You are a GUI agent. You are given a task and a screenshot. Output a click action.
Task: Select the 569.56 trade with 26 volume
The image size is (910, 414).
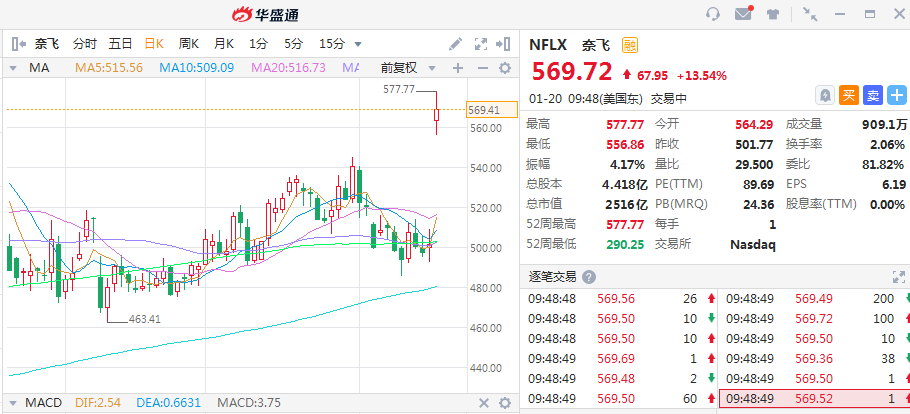coord(619,299)
